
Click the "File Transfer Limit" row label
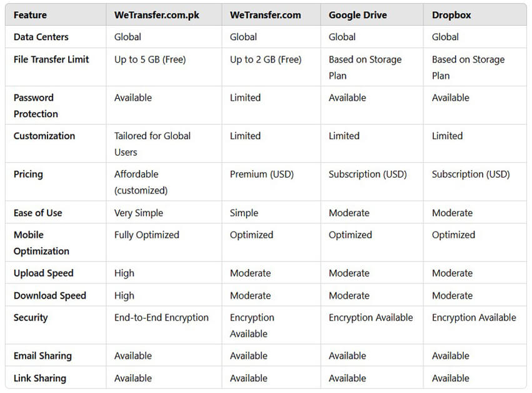pos(51,59)
